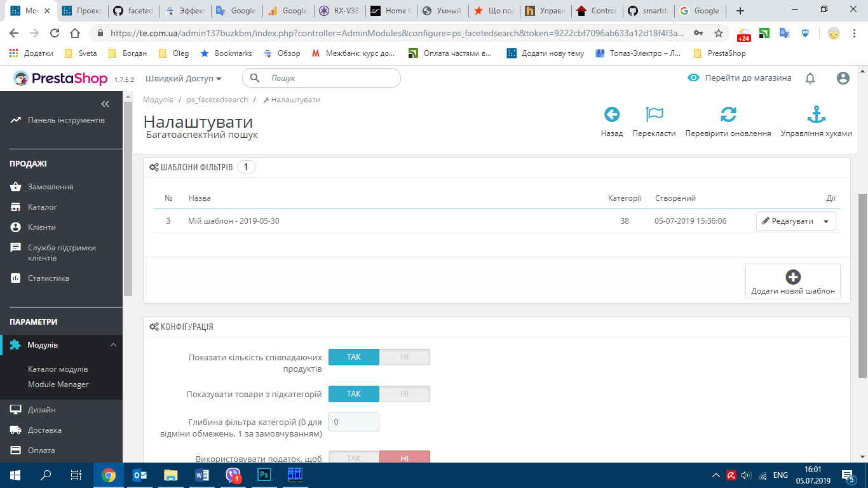Viewport: 868px width, 488px height.
Task: Click the Редагувати button for Мій шаблон
Action: click(787, 221)
